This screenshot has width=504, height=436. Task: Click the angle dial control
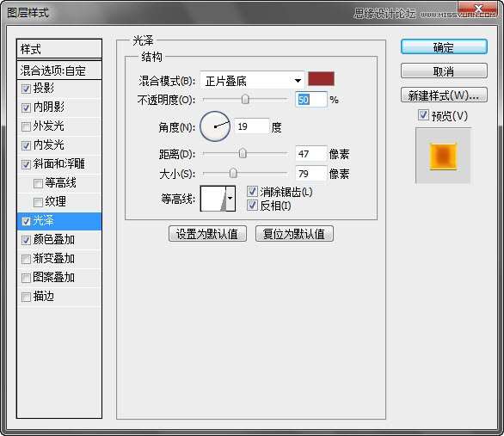(x=215, y=126)
